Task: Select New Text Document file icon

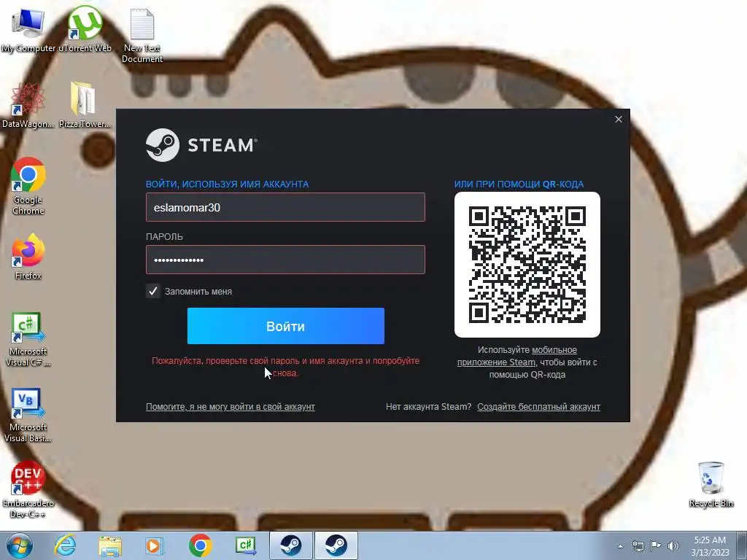Action: [142, 36]
